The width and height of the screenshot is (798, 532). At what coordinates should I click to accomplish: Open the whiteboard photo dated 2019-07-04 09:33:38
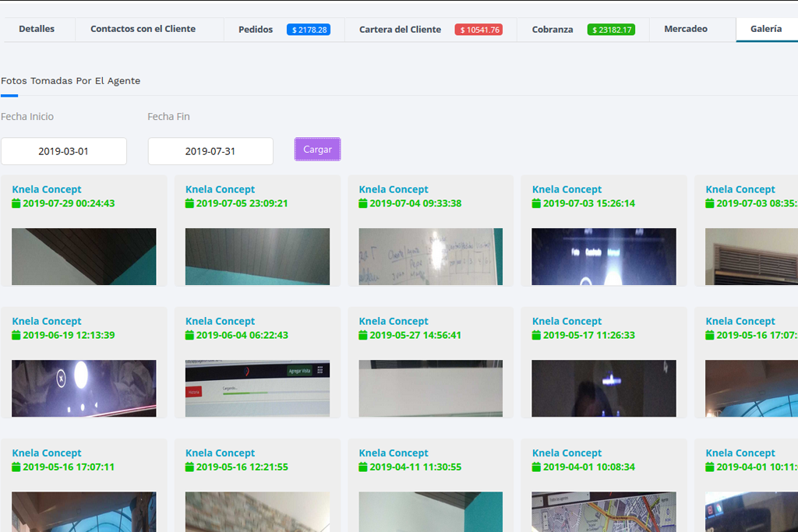pos(430,256)
